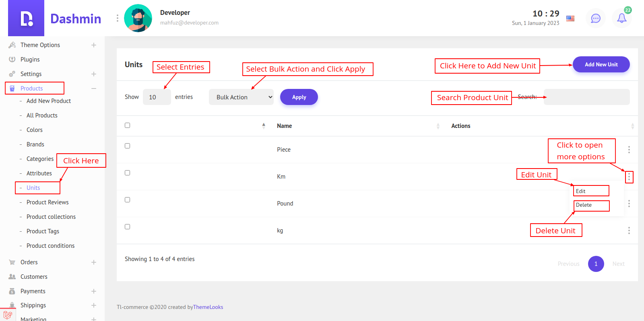644x321 pixels.
Task: Open the chat messages icon
Action: pos(596,18)
